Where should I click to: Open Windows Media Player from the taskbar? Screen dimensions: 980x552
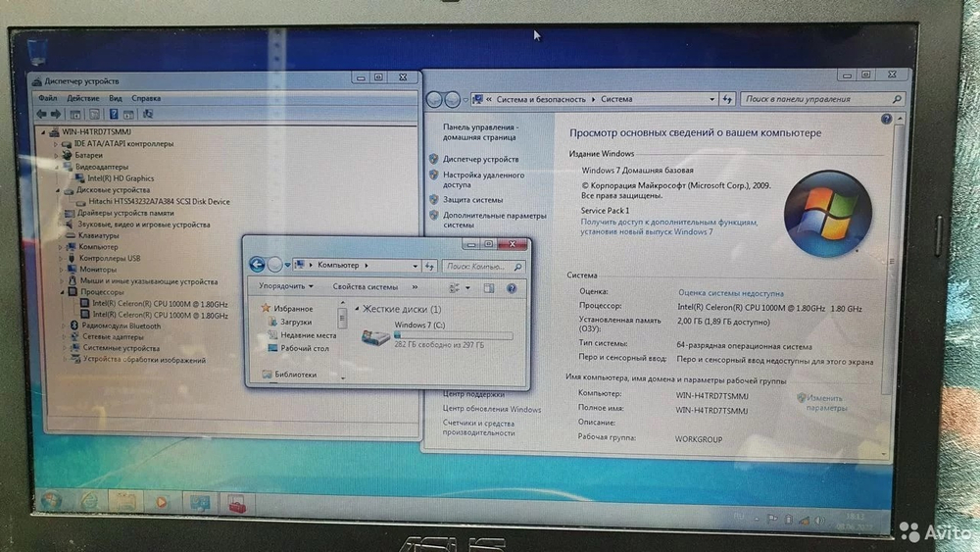tap(162, 502)
